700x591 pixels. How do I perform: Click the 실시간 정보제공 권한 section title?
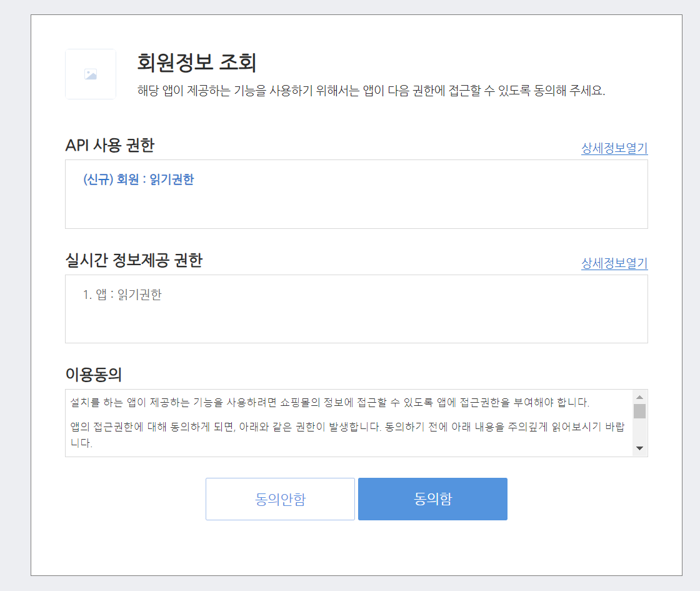134,260
